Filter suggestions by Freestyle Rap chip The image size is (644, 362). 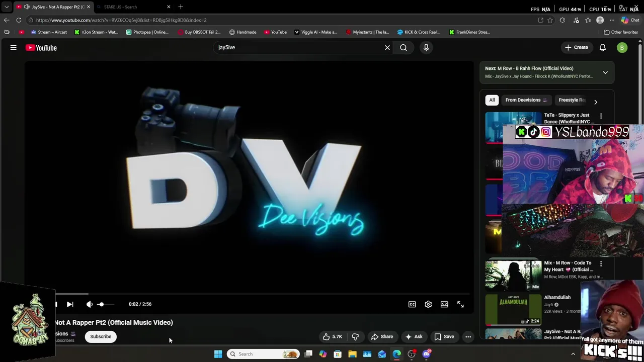click(572, 100)
